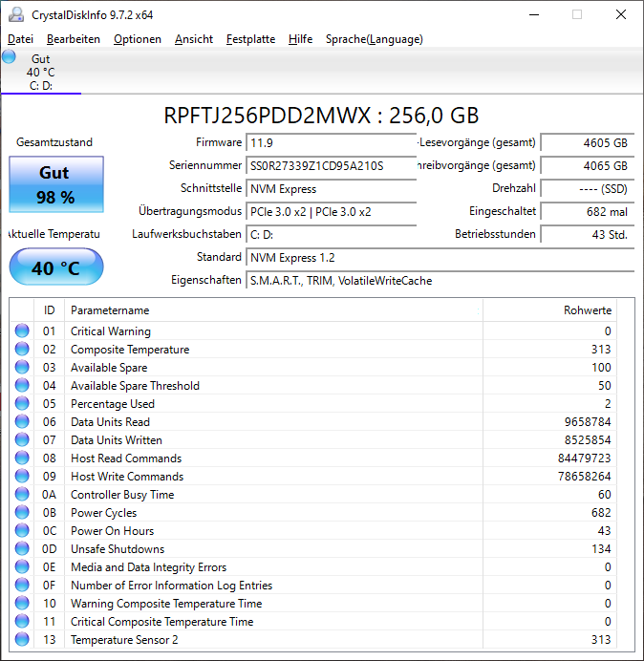Click the ID column header
This screenshot has width=644, height=661.
[50, 310]
